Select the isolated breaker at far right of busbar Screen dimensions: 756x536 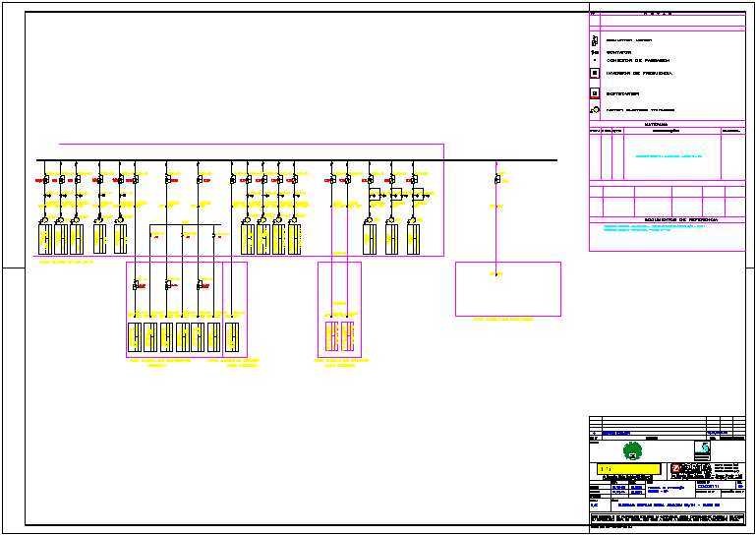pyautogui.click(x=497, y=179)
